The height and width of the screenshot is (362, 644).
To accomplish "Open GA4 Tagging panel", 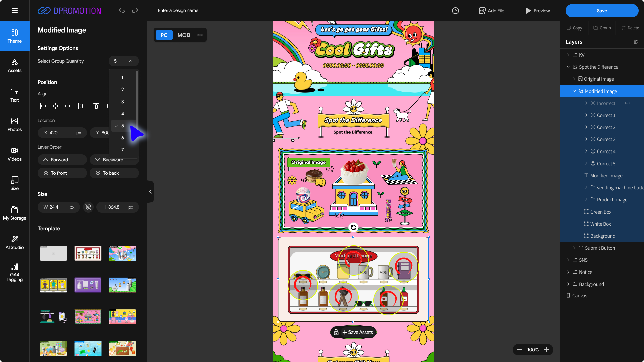I will tap(15, 272).
